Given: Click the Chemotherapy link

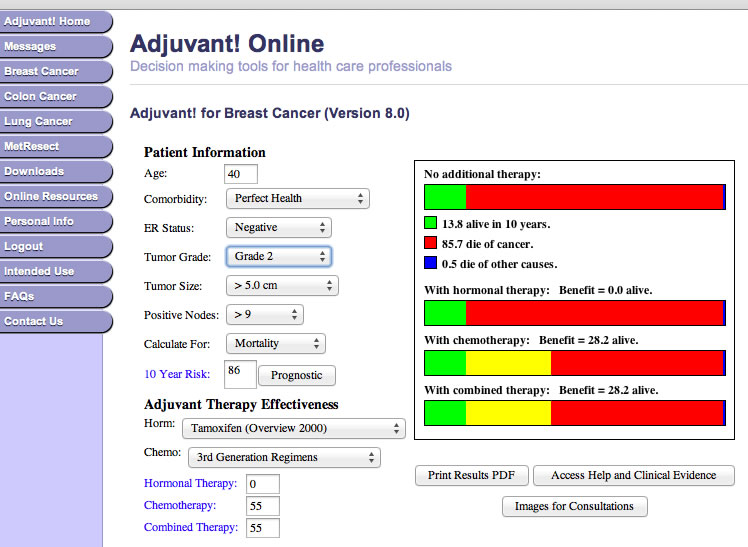Looking at the screenshot, I should tap(180, 506).
